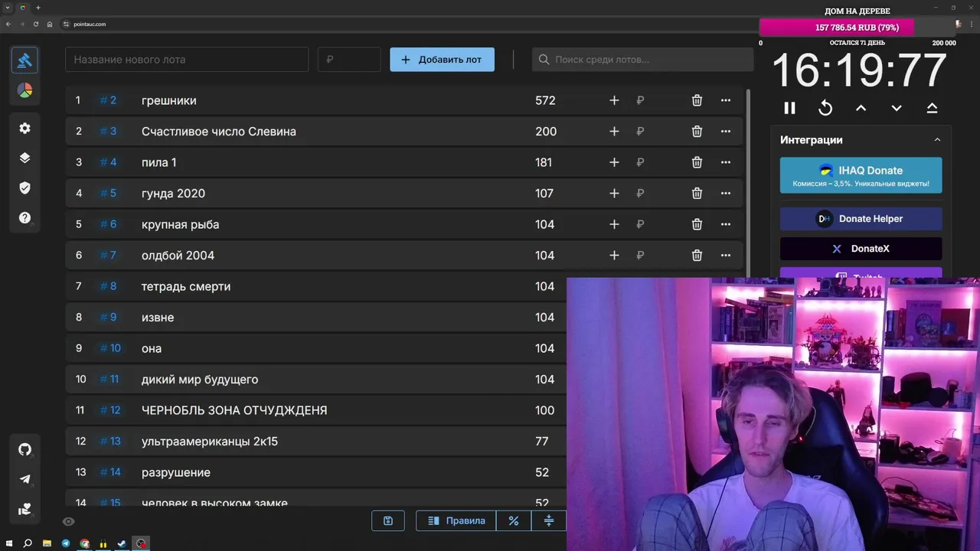
Task: Decrease timer with down chevron
Action: tap(897, 108)
